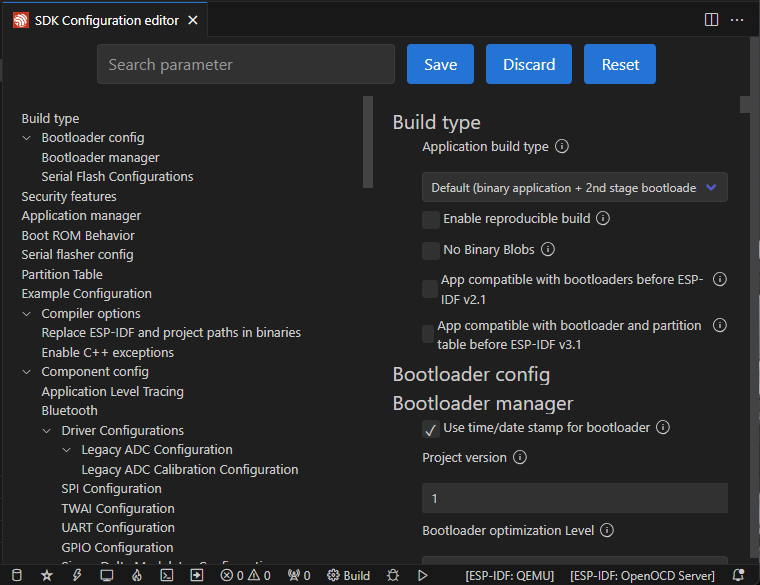Show info for Enable reproducible build
This screenshot has width=760, height=585.
602,218
